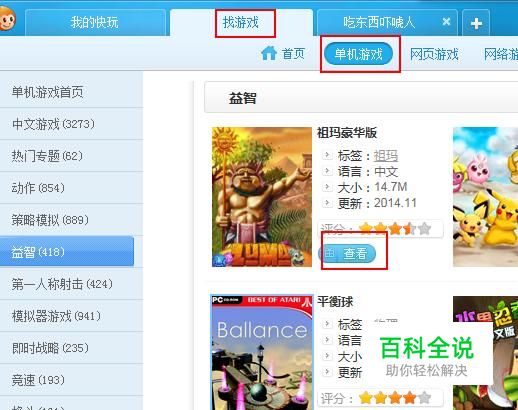The width and height of the screenshot is (518, 410).
Task: Select the 单机游戏 category
Action: click(x=358, y=54)
